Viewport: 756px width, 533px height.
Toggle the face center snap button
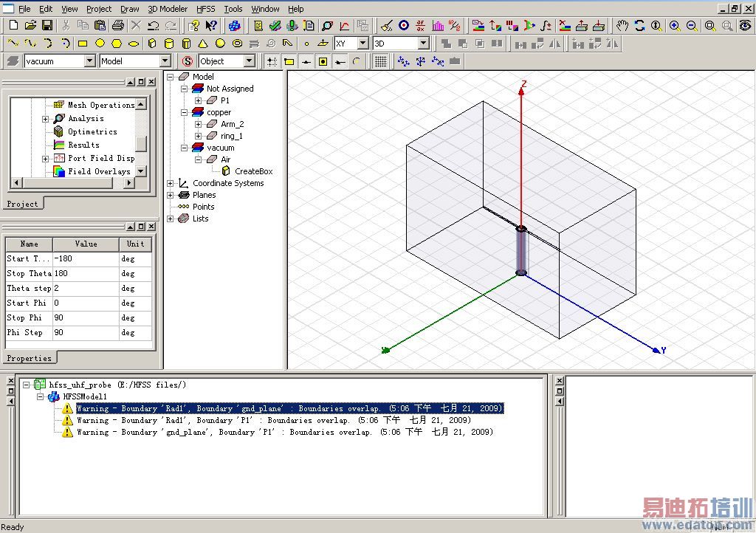click(323, 61)
